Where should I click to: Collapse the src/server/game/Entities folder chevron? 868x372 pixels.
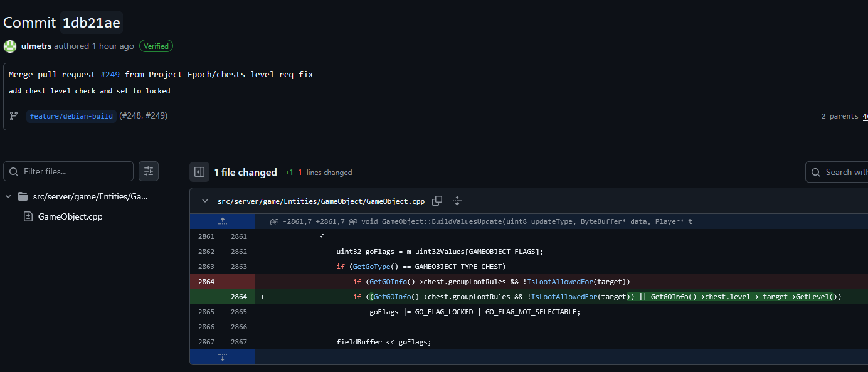tap(8, 196)
